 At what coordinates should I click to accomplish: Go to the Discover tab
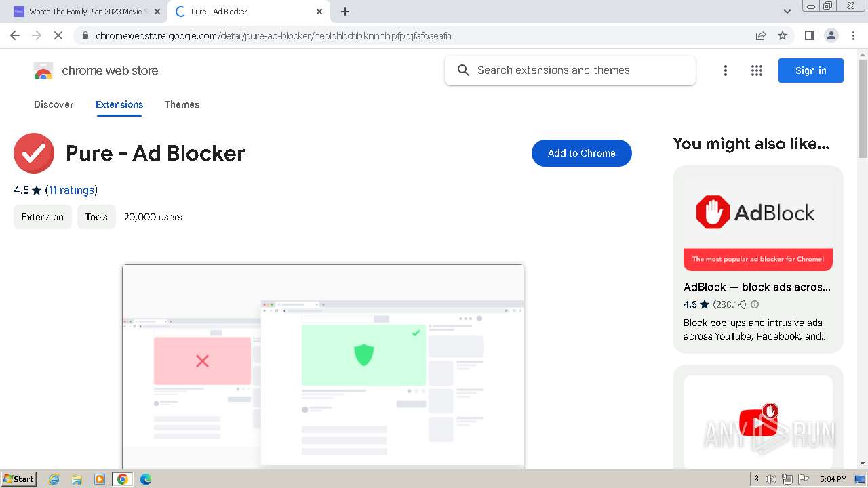click(54, 104)
